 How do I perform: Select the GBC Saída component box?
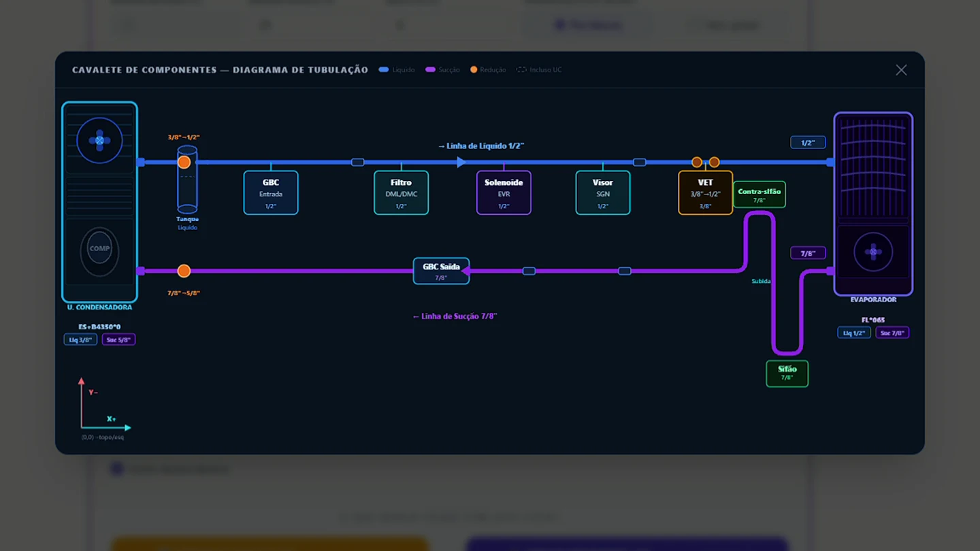click(x=441, y=271)
